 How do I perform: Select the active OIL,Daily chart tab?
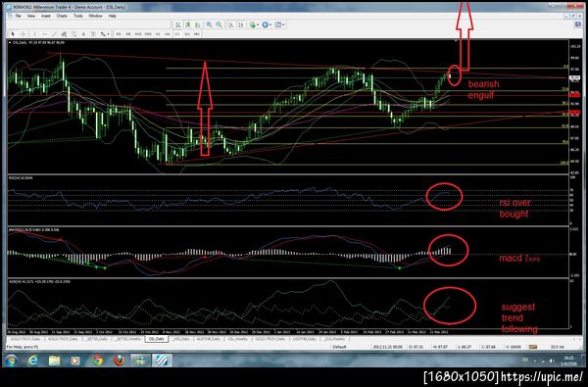pos(157,339)
